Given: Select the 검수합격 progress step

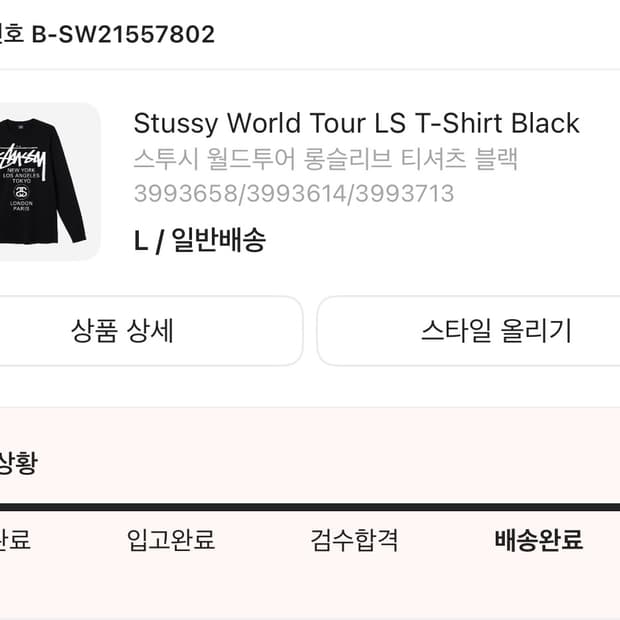Looking at the screenshot, I should [x=354, y=541].
